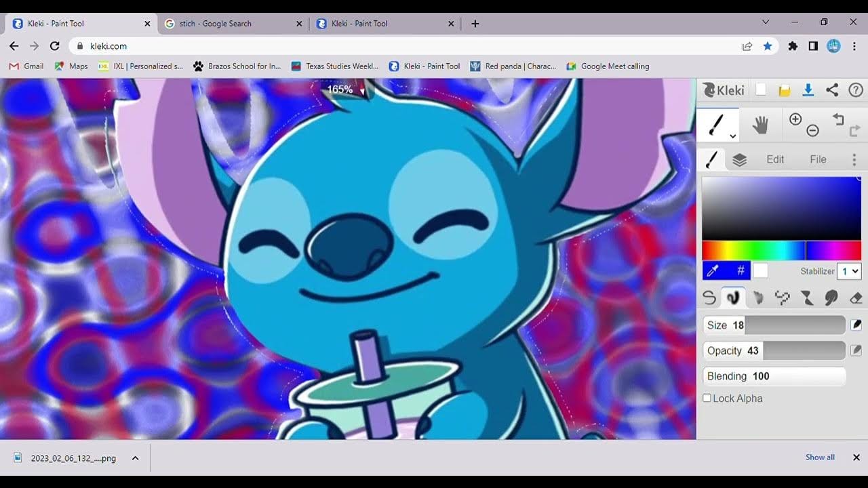Create a new image with blank page icon
The height and width of the screenshot is (488, 868).
(x=761, y=90)
